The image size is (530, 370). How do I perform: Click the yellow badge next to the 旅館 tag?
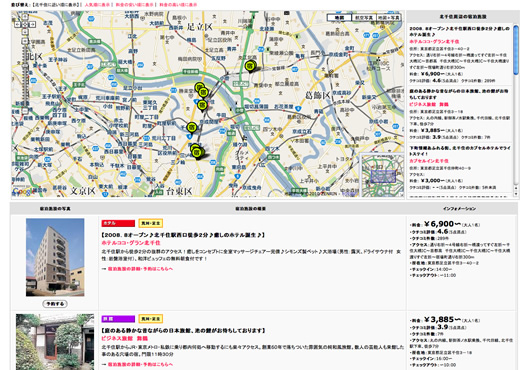click(151, 319)
